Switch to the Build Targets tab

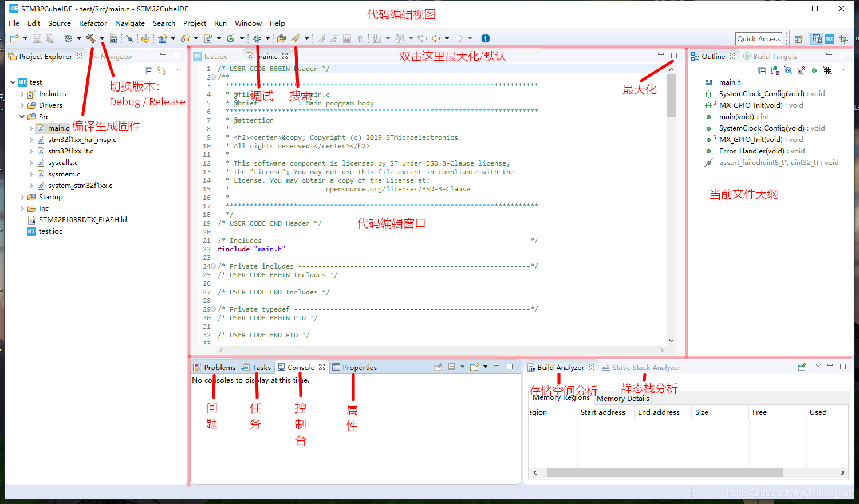click(x=770, y=56)
